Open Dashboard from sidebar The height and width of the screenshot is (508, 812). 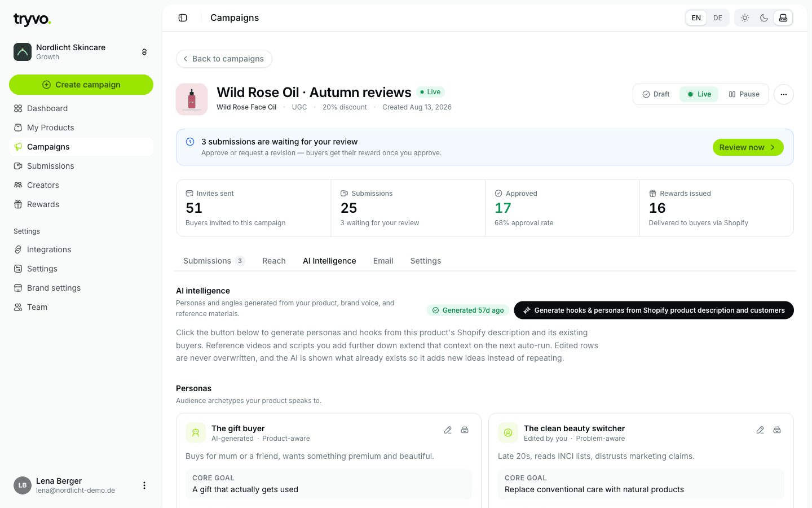(81, 108)
